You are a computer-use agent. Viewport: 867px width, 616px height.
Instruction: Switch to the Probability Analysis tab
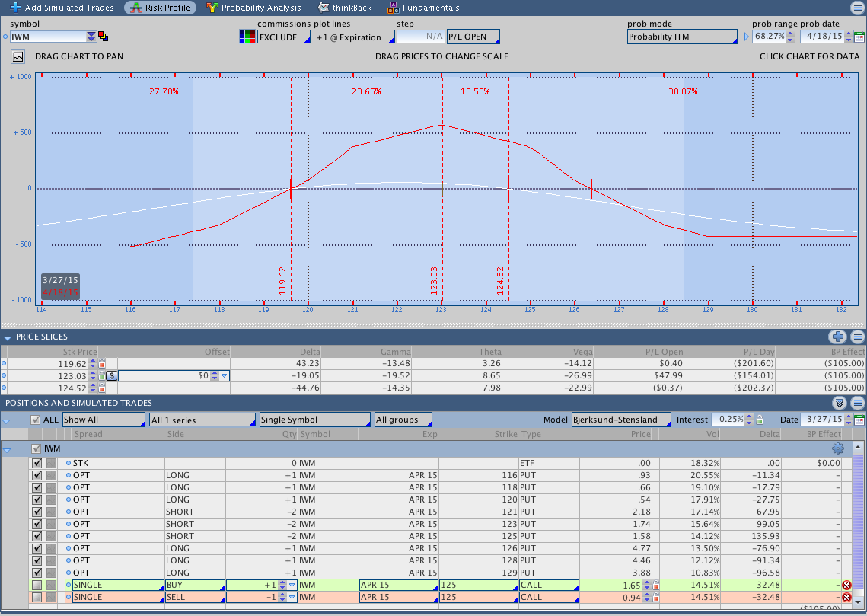click(253, 8)
